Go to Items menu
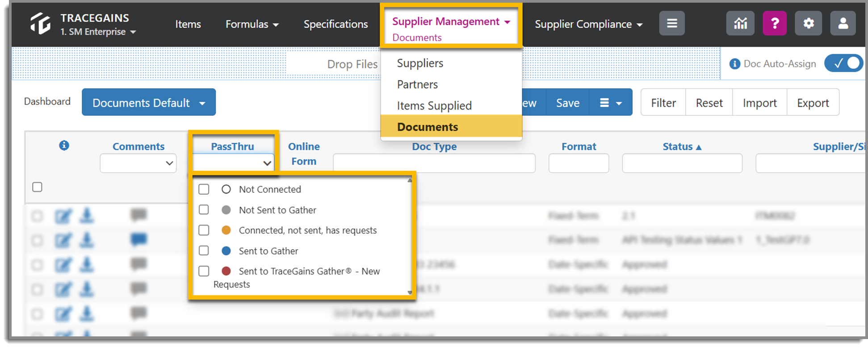The width and height of the screenshot is (868, 348). tap(188, 24)
